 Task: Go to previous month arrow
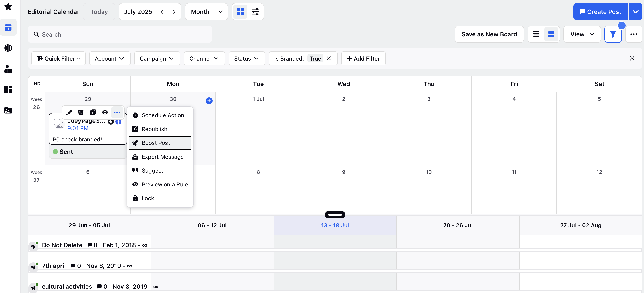(x=162, y=12)
